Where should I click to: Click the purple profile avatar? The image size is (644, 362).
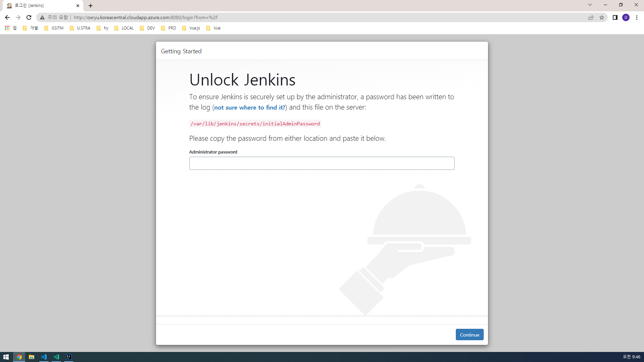tap(626, 17)
